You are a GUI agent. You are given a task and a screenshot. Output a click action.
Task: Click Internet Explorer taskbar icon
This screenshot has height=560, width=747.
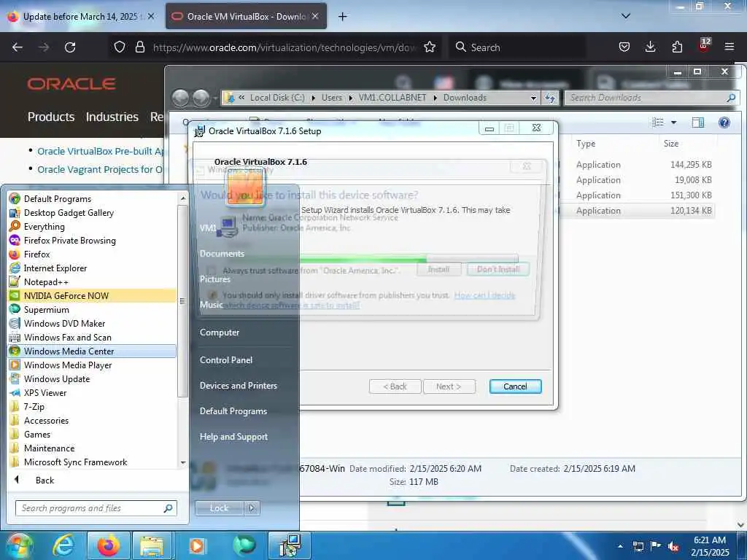click(63, 545)
